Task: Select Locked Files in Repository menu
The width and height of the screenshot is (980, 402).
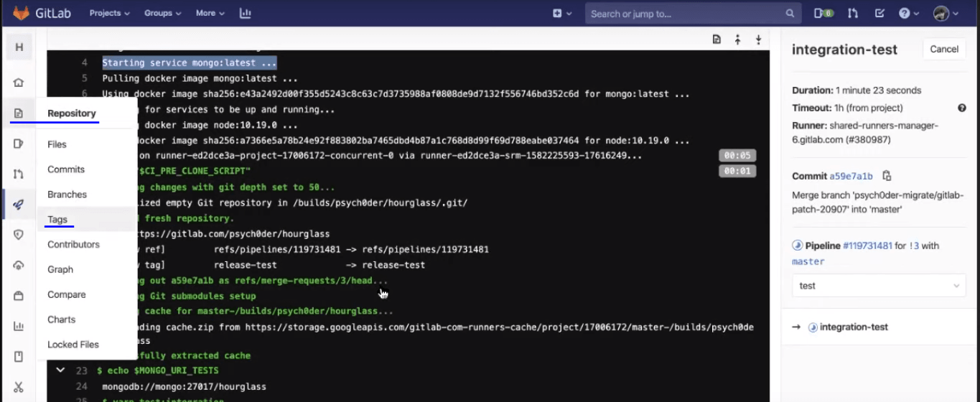Action: (73, 345)
